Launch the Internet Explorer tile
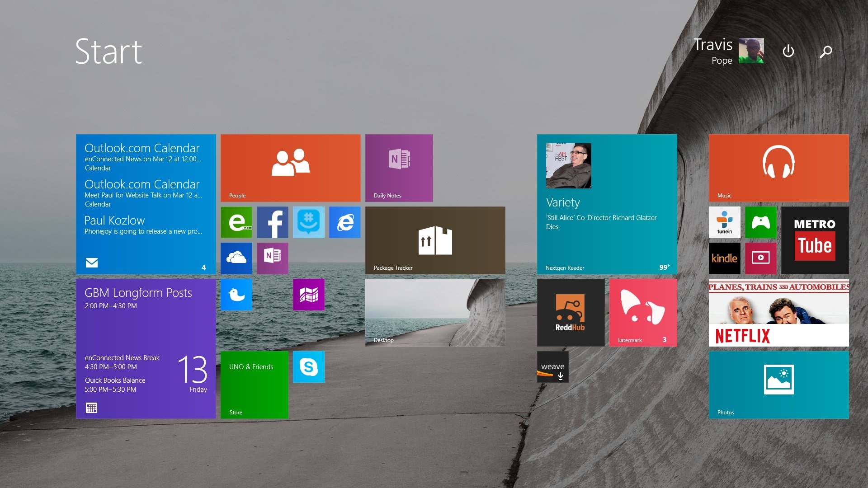Screen dimensions: 868x488 point(344,222)
